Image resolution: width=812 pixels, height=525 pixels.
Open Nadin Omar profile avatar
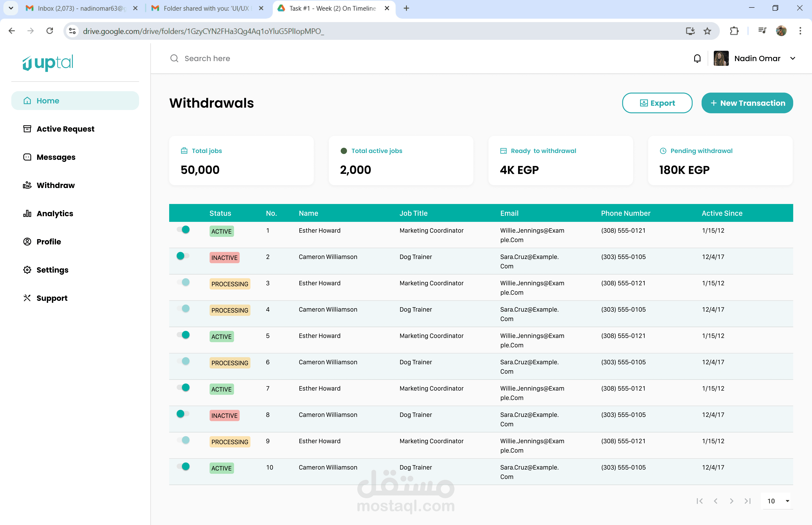coord(721,58)
